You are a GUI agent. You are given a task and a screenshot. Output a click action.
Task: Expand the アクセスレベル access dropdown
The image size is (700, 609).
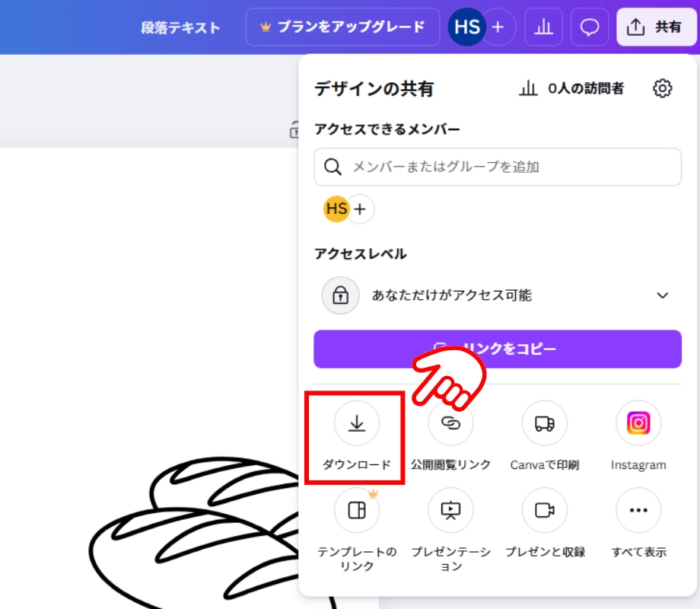[661, 295]
